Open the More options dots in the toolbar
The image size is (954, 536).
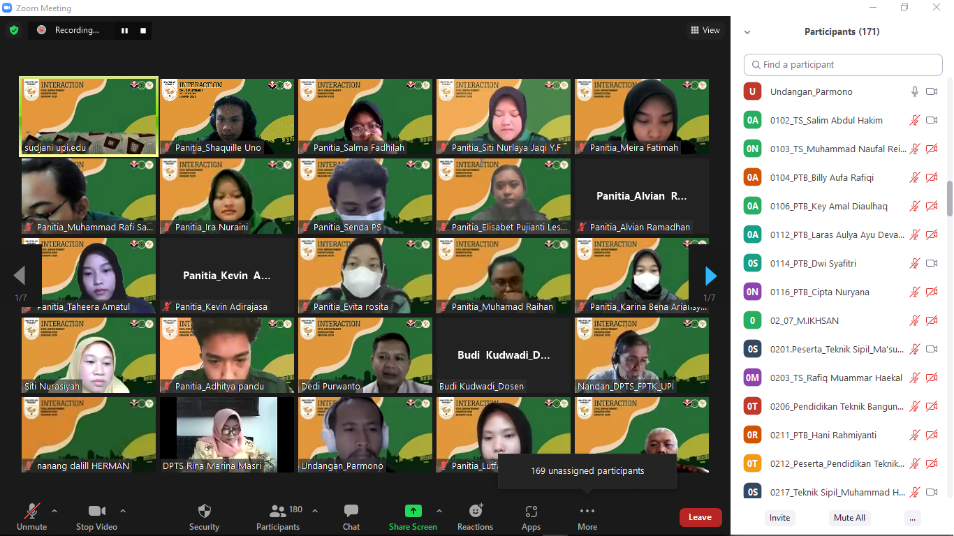point(587,511)
